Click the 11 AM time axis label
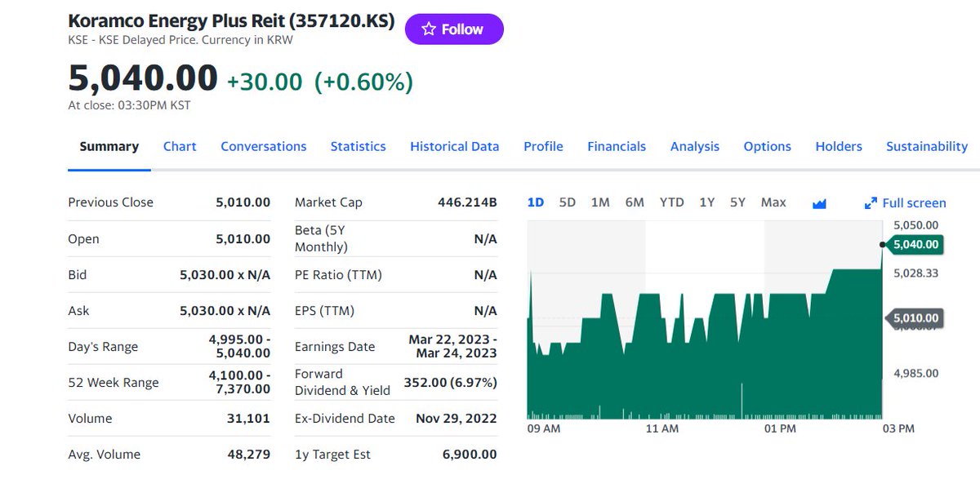 [x=661, y=428]
